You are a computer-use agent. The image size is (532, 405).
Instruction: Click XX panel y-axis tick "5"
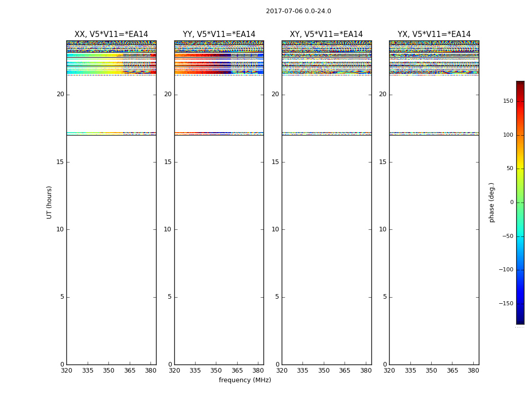click(x=62, y=297)
